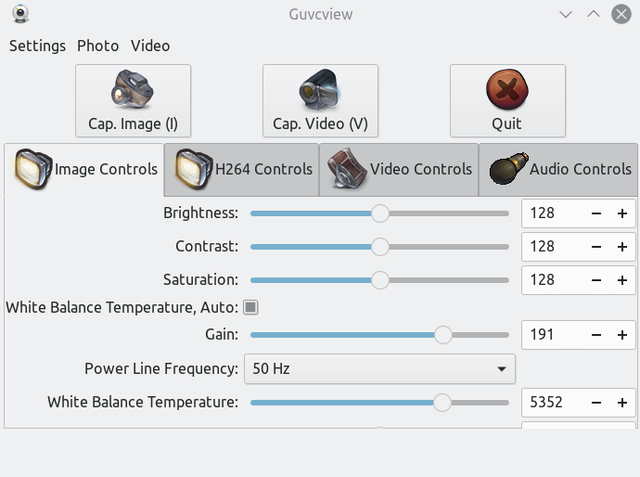The image size is (640, 477).
Task: Collapse window using title bar down chevron
Action: click(566, 15)
